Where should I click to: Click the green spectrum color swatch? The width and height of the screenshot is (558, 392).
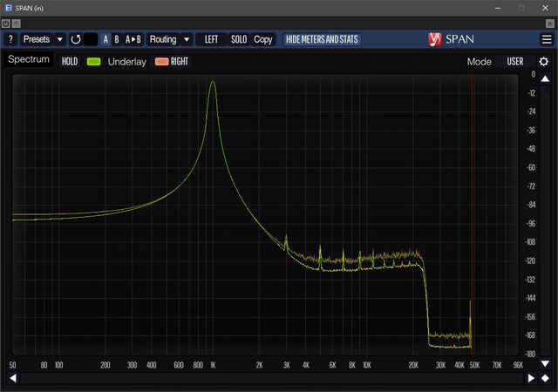pyautogui.click(x=94, y=62)
